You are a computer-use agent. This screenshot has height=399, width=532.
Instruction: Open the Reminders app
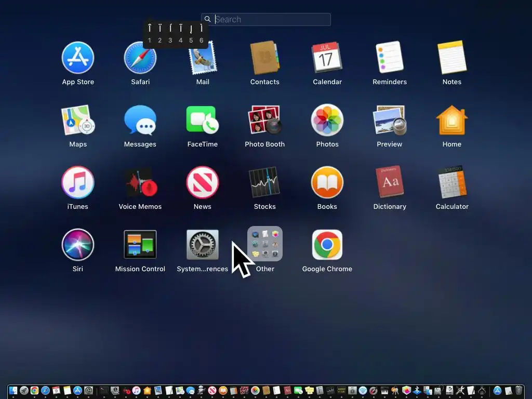390,57
